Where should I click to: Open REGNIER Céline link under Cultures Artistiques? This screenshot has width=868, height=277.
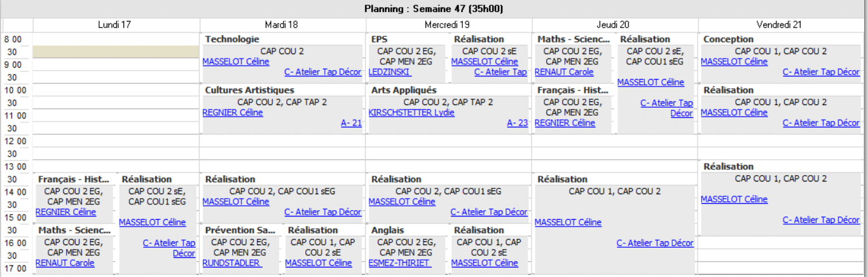233,113
